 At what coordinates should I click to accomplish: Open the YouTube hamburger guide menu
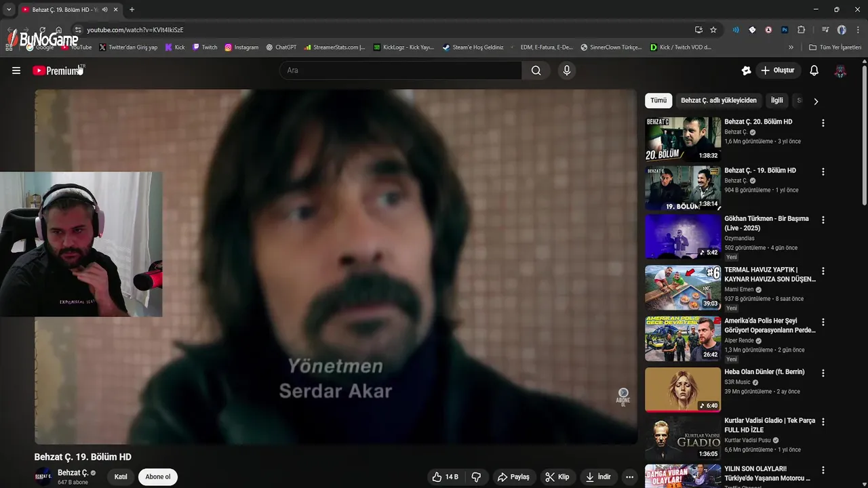pyautogui.click(x=16, y=70)
